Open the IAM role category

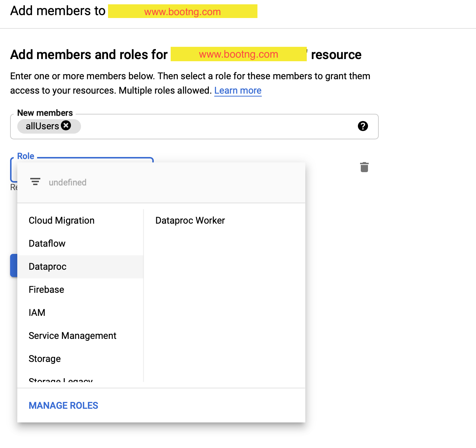(x=37, y=313)
